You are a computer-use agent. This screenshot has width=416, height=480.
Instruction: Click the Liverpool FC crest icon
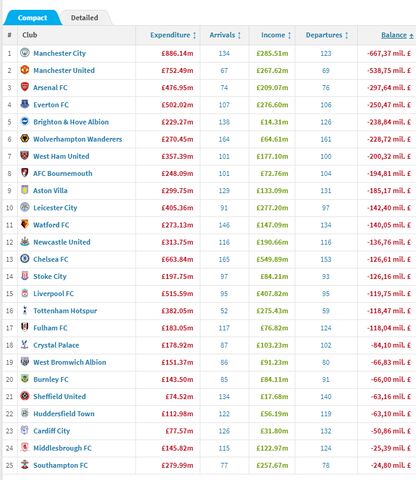tap(25, 293)
